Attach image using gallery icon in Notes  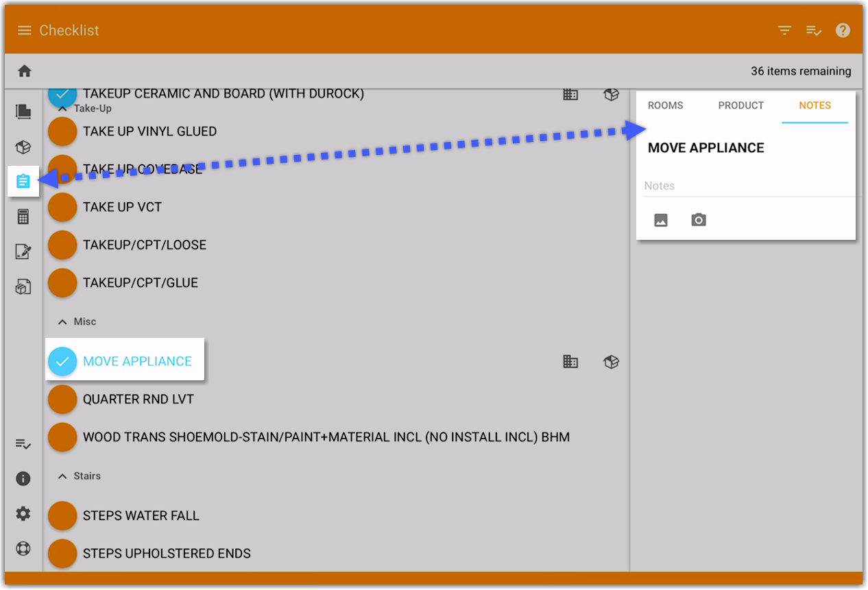[x=661, y=220]
